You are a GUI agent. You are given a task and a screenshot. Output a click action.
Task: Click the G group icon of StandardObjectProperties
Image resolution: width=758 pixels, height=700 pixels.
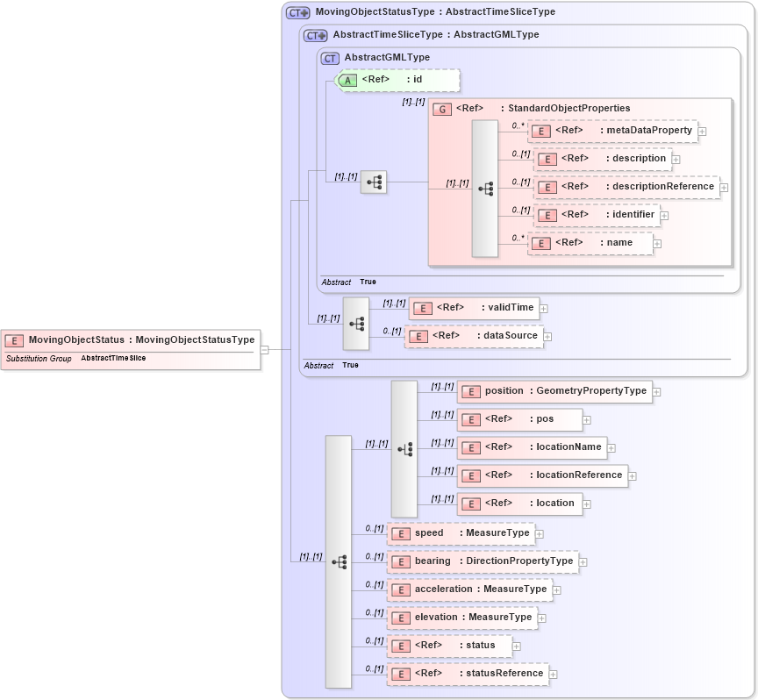click(442, 110)
